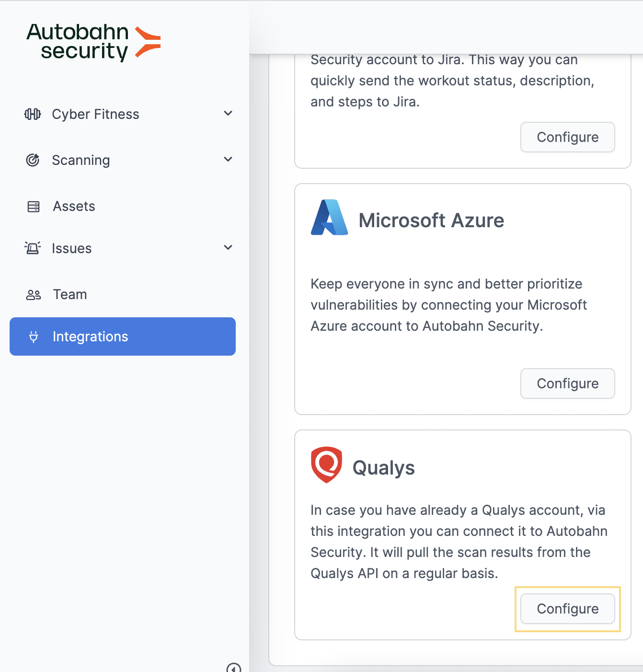
Task: Expand the Cyber Fitness chevron
Action: pyautogui.click(x=228, y=114)
